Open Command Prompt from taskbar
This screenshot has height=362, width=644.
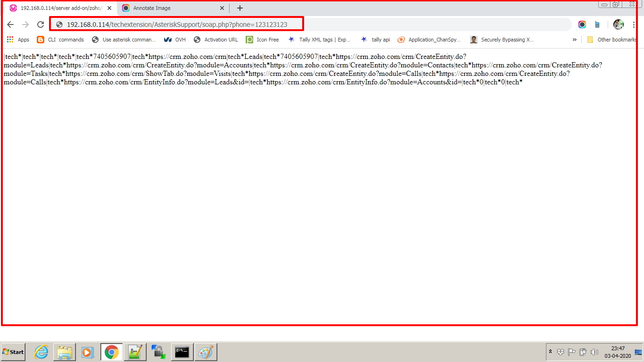pyautogui.click(x=182, y=352)
